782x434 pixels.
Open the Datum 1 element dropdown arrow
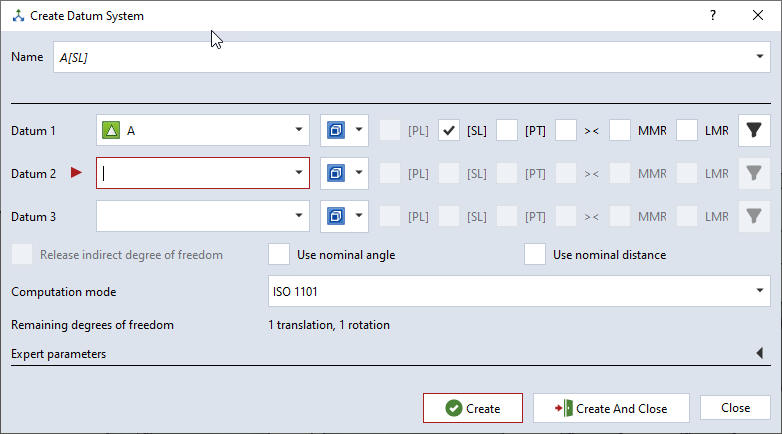point(299,130)
